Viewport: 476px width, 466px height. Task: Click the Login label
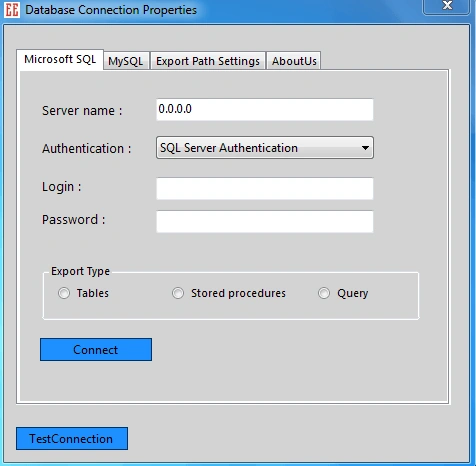pyautogui.click(x=62, y=187)
